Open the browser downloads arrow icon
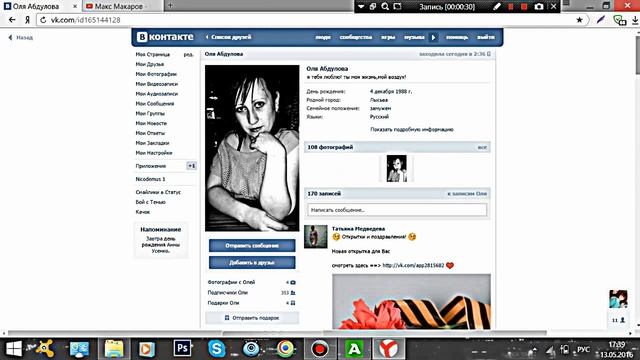This screenshot has height=360, width=640. tap(635, 20)
